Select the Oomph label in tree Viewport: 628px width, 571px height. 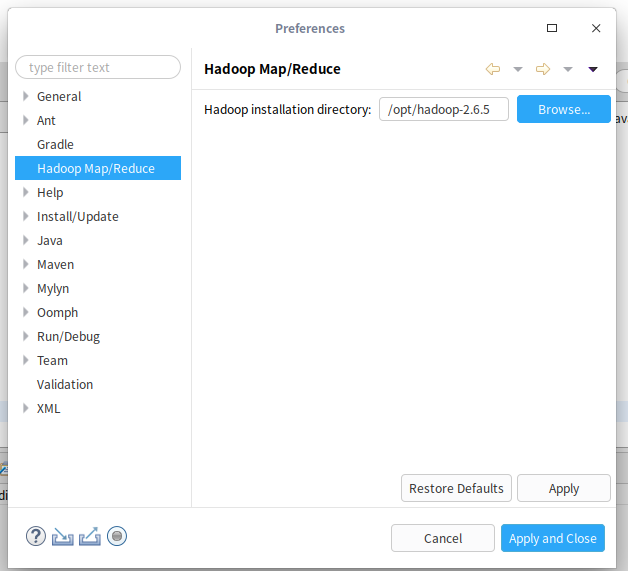click(57, 313)
